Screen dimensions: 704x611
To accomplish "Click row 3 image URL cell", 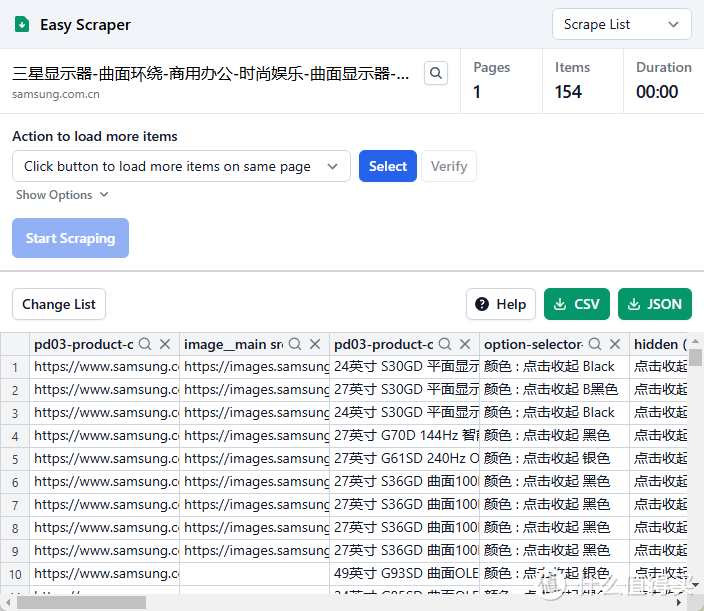I will 255,413.
